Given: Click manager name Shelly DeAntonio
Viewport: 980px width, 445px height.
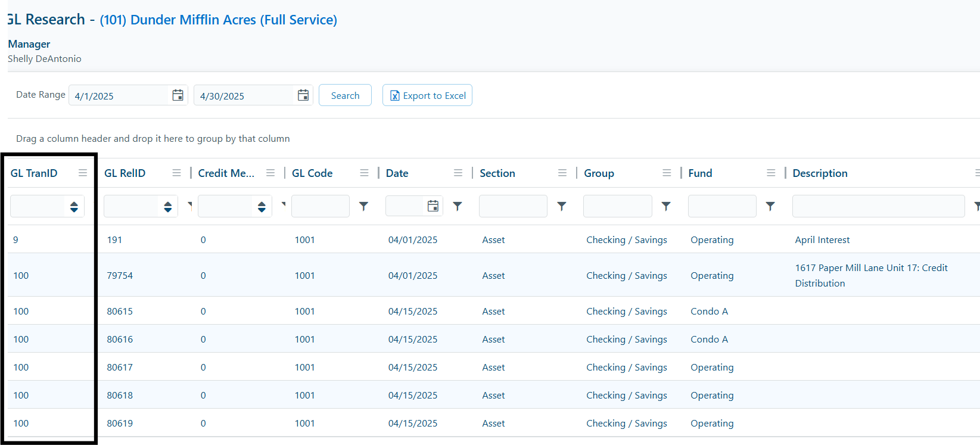Looking at the screenshot, I should 45,58.
